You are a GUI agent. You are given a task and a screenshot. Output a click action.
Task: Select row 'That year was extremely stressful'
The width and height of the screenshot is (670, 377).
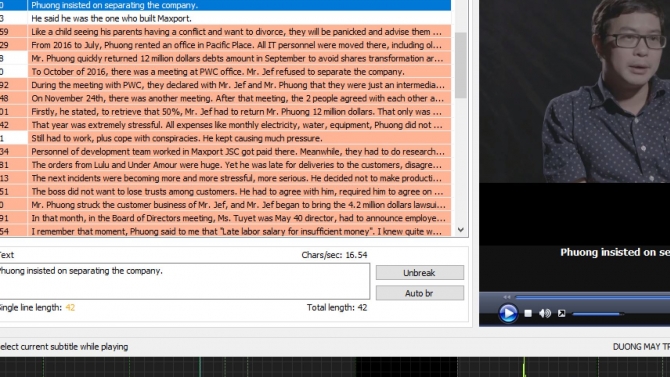pyautogui.click(x=225, y=124)
